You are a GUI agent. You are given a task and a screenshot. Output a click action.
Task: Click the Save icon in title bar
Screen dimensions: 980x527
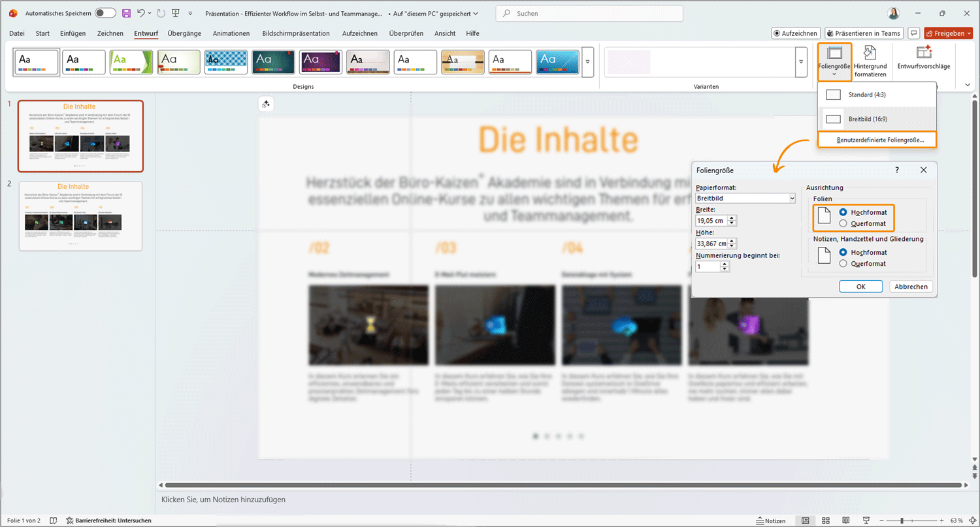point(127,13)
